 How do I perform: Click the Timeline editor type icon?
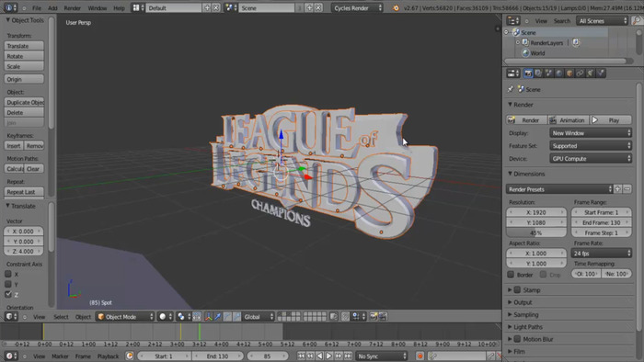point(11,356)
